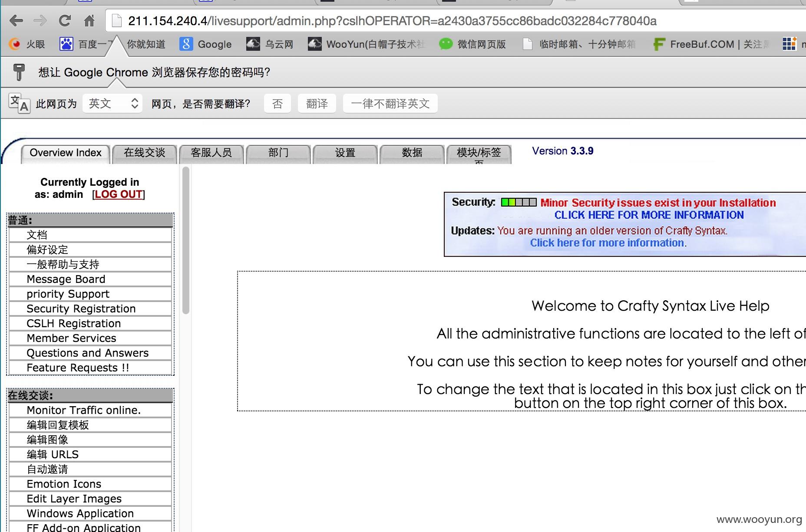Open 自动邀请 in sidebar
The width and height of the screenshot is (806, 532).
pyautogui.click(x=90, y=470)
